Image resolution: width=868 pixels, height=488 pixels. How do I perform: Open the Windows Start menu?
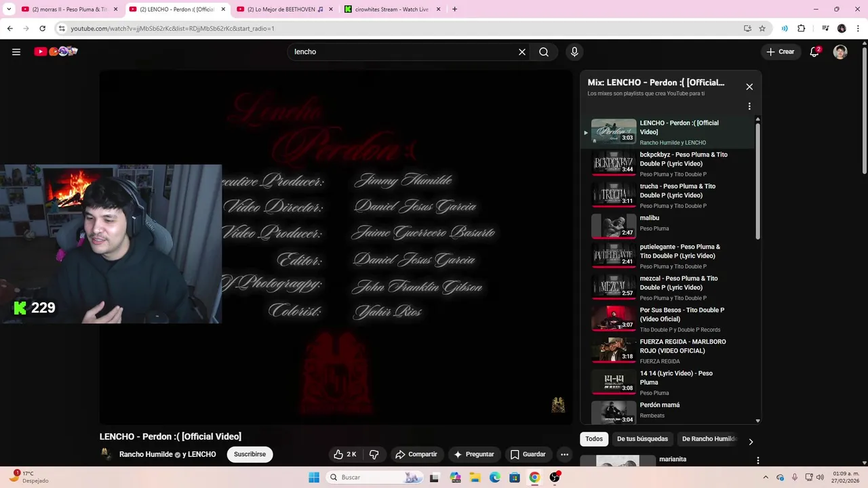coord(314,477)
